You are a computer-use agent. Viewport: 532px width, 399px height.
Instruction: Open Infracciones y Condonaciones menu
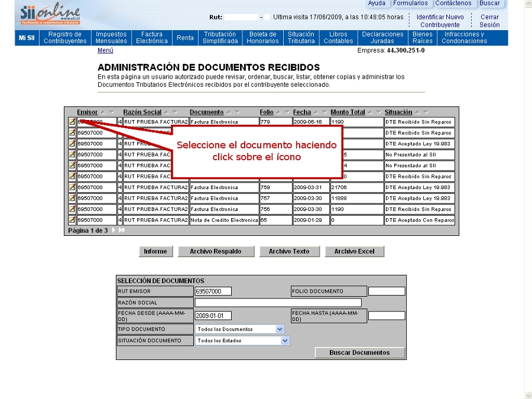coord(464,38)
